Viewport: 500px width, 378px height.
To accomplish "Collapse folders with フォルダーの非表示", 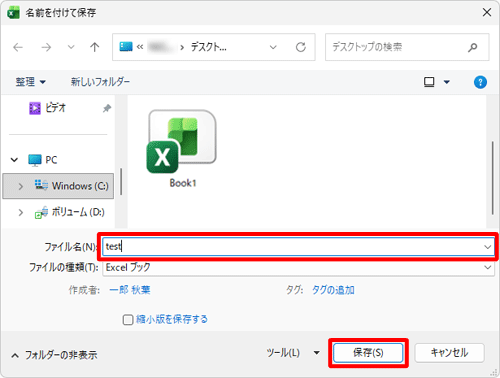I will 54,355.
